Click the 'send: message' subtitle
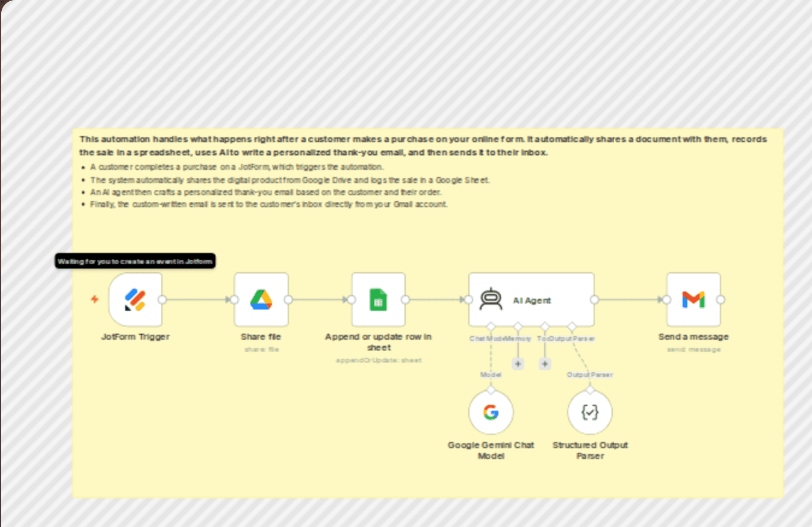Screen dimensions: 812x527 [693, 349]
